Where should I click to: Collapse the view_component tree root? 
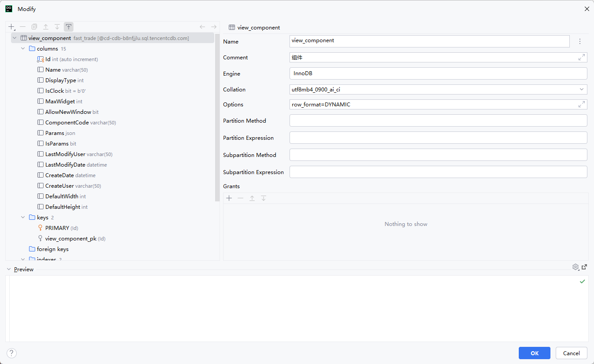point(15,38)
